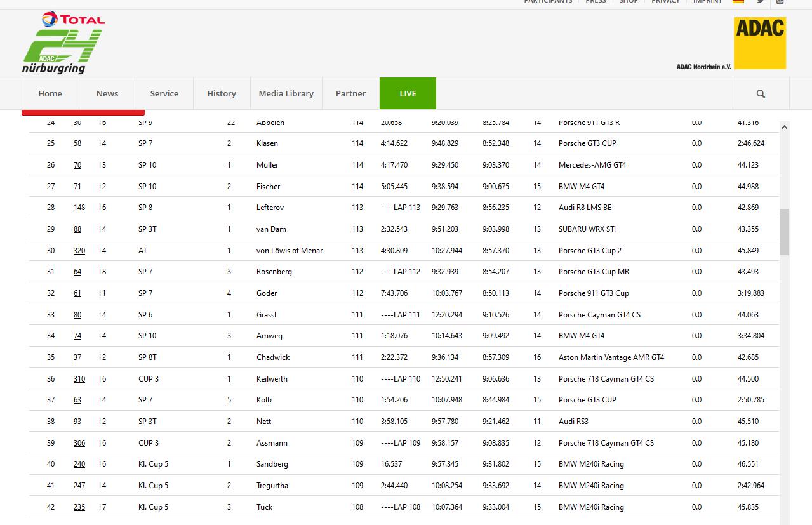Screen dimensions: 812x525
Task: Select driver name Goder
Action: coord(267,293)
